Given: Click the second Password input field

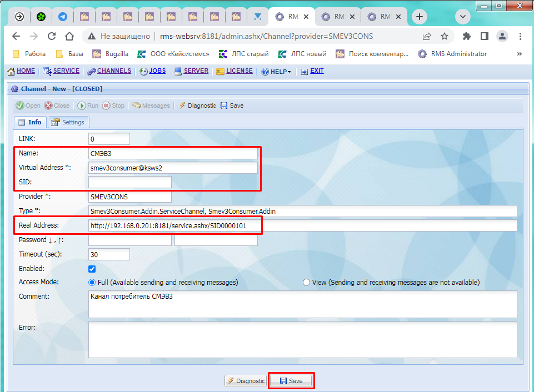Looking at the screenshot, I should tap(216, 240).
